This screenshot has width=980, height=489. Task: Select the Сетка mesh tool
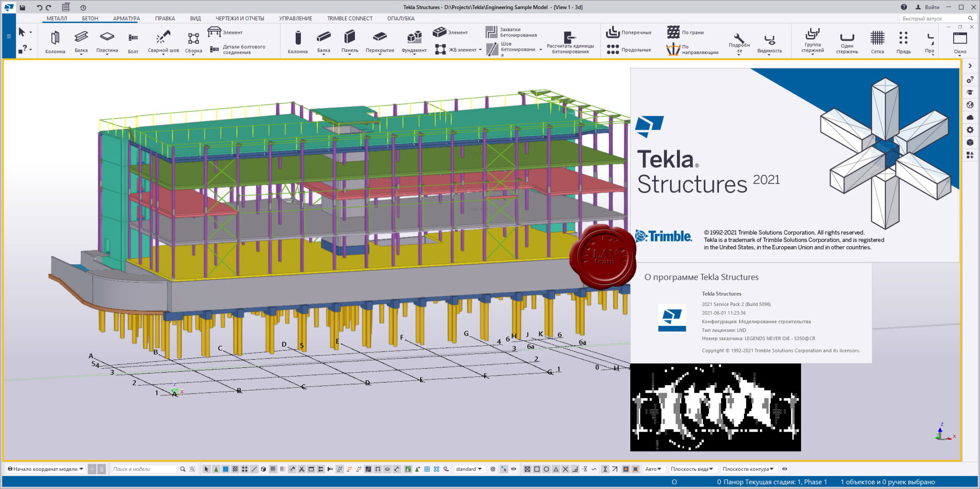click(877, 42)
